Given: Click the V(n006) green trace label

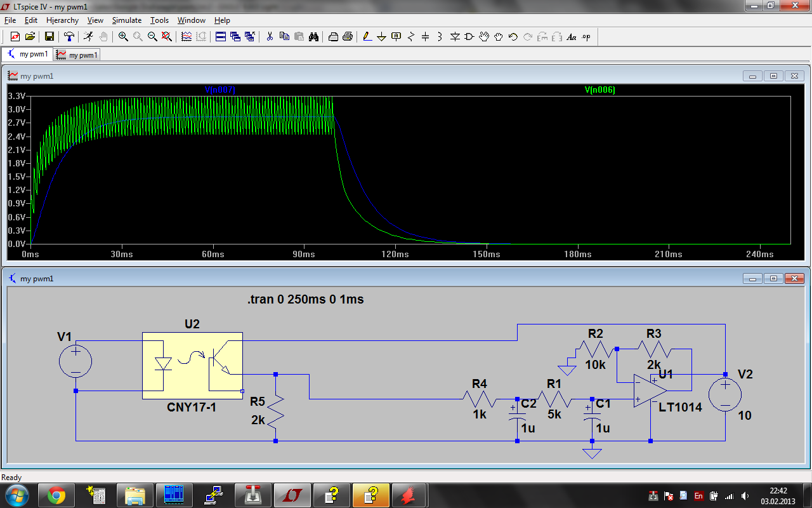Looking at the screenshot, I should click(x=599, y=90).
